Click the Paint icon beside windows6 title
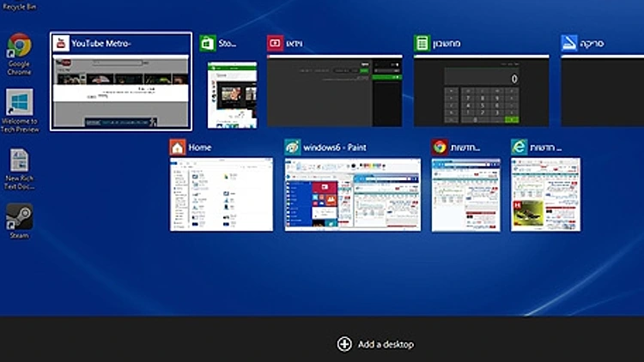 (293, 148)
